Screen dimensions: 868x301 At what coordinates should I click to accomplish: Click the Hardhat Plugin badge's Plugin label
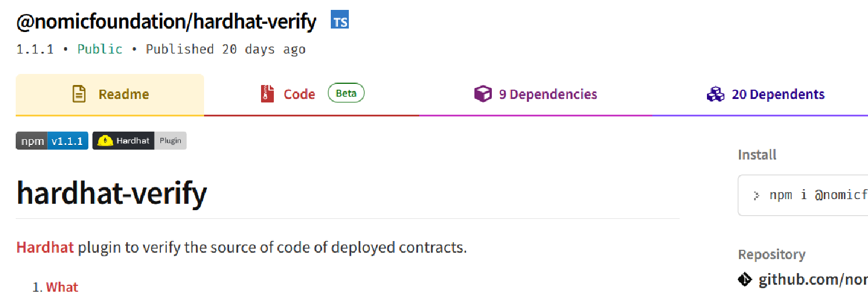pyautogui.click(x=170, y=141)
